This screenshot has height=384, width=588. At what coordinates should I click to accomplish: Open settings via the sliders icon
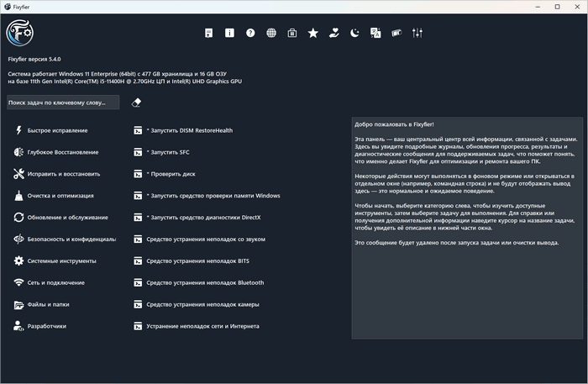coord(417,33)
